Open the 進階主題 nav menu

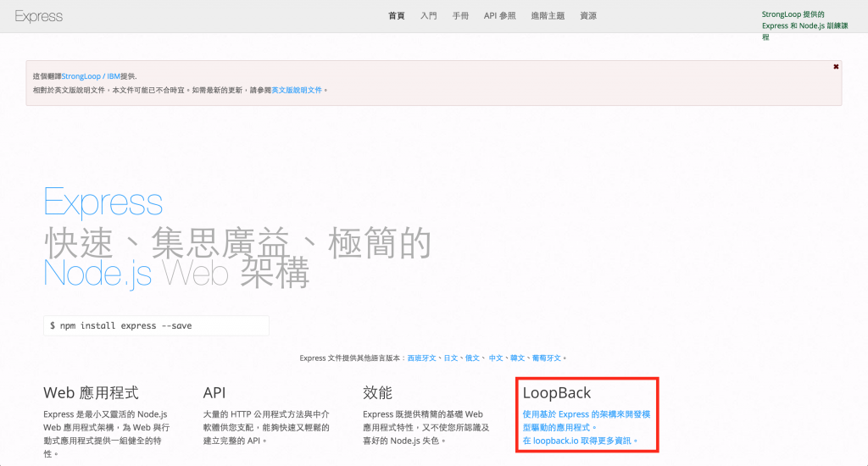(548, 15)
